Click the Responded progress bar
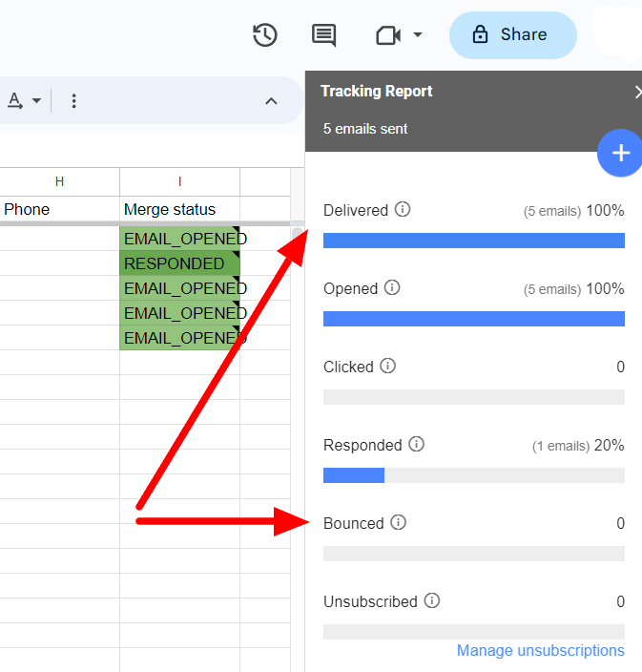Screen dimensions: 642x672 474,475
